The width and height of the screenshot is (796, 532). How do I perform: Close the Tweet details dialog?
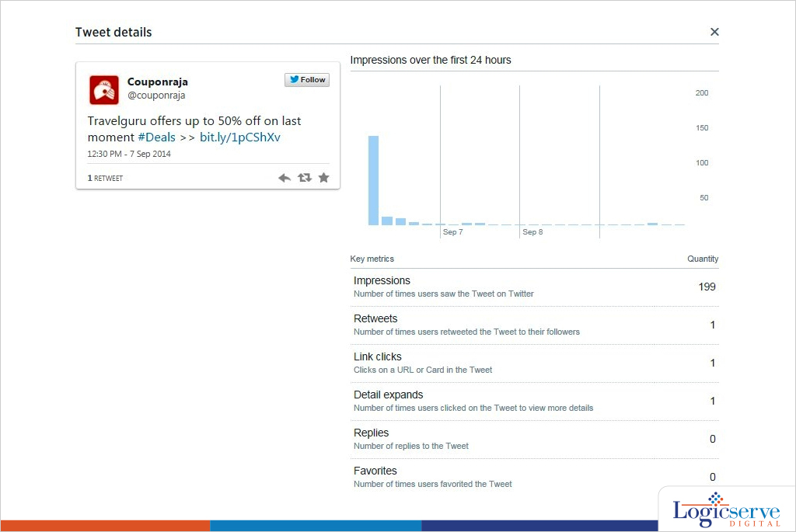point(714,32)
